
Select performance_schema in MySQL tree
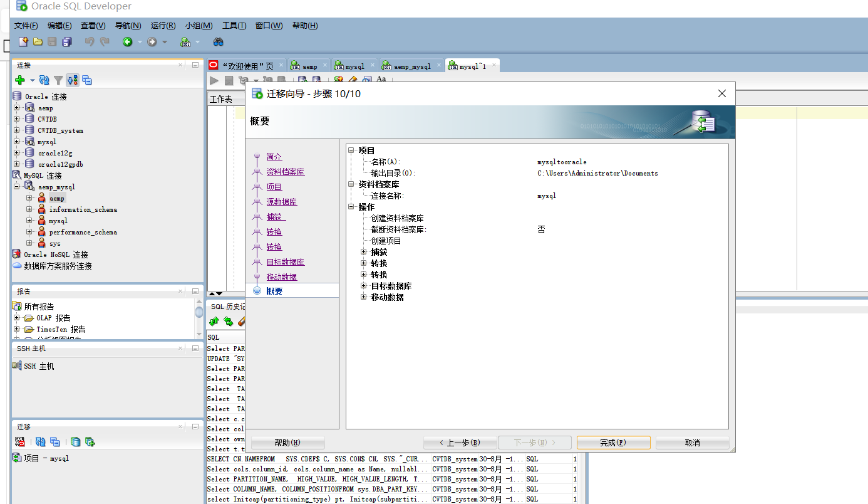83,232
